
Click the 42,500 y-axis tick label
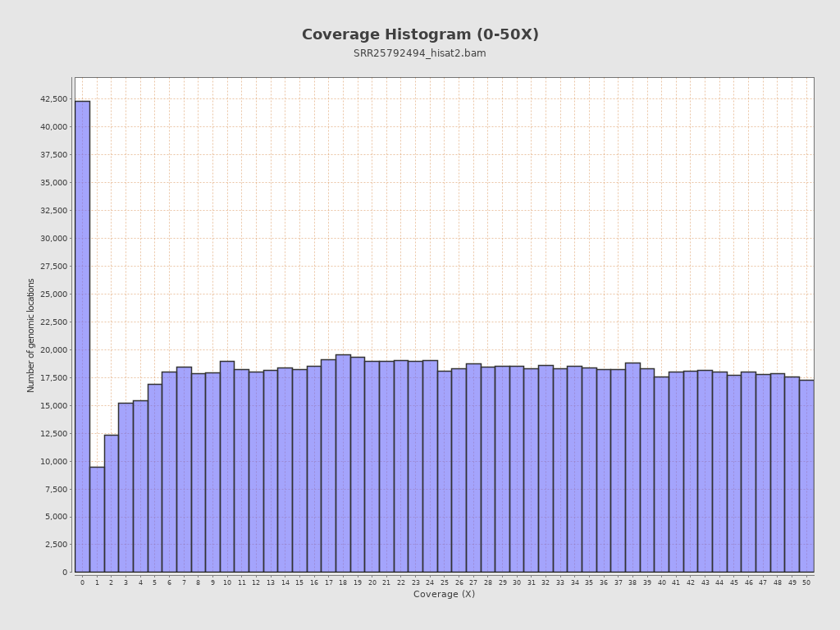coord(53,99)
